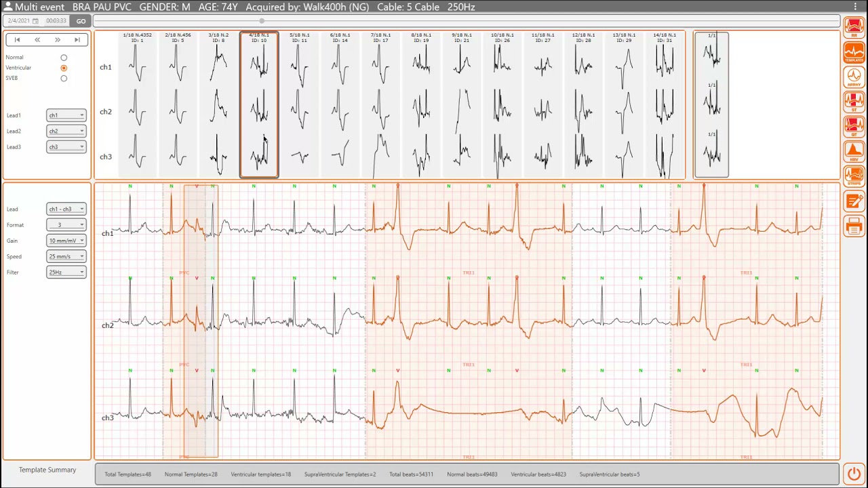Select template 7/18 ID: 17
868x488 pixels.
tap(380, 105)
